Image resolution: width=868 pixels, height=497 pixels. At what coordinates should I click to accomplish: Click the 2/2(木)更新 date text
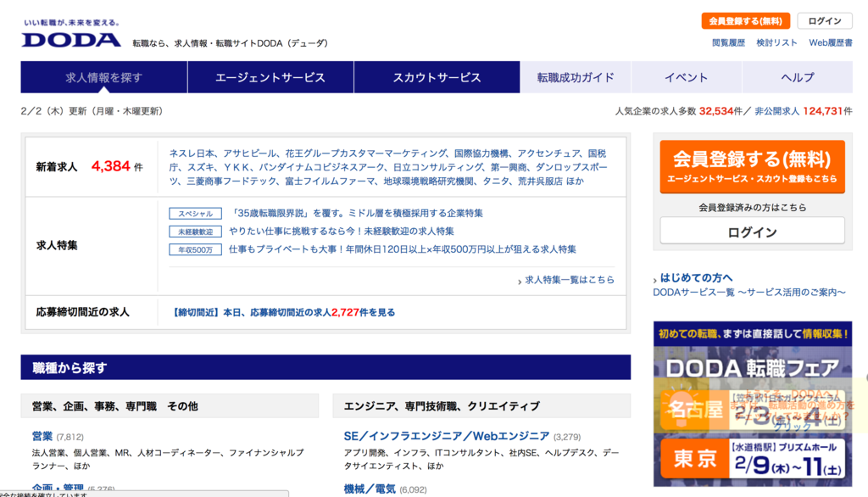point(92,111)
